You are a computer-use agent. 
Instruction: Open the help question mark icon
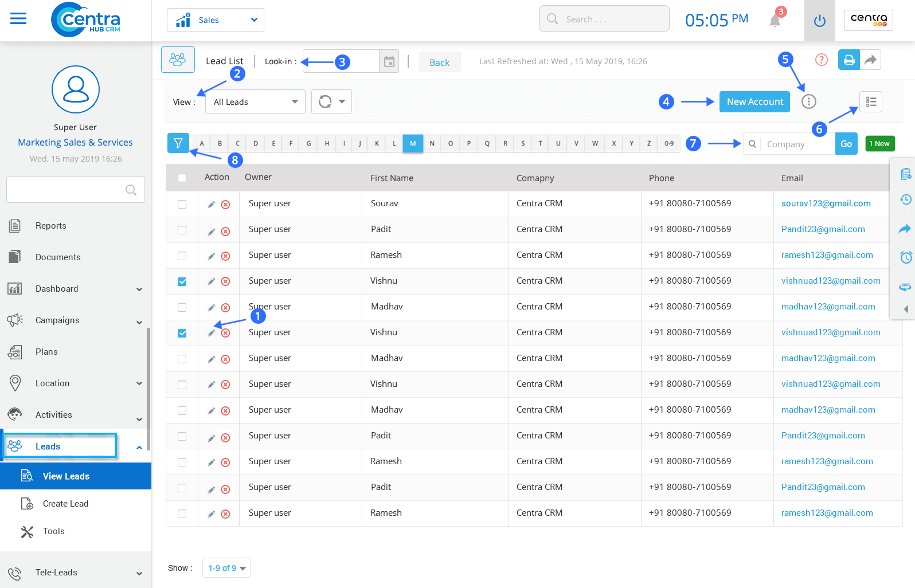821,60
